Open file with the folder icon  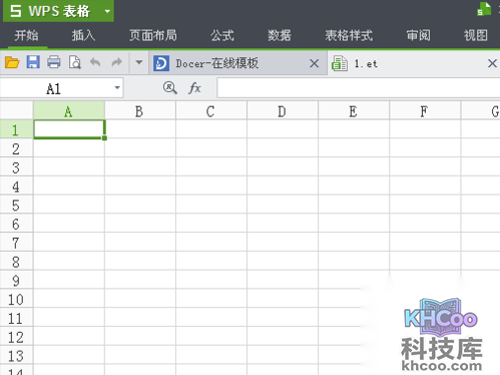[x=12, y=62]
